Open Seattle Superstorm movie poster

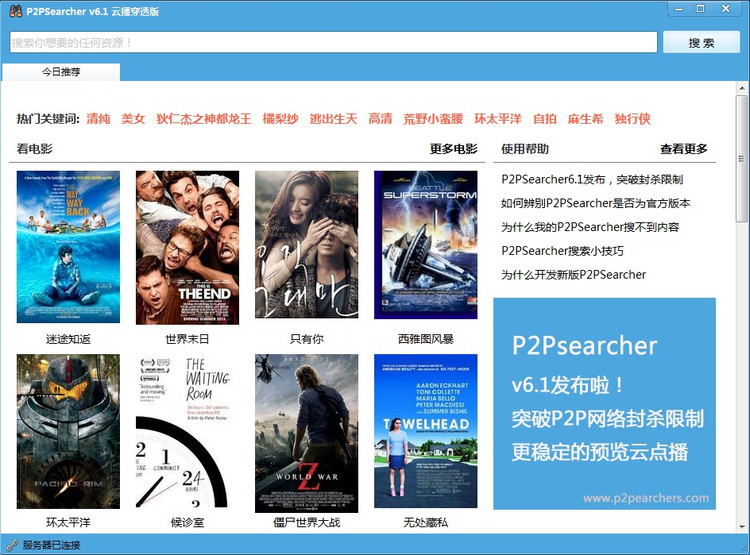pos(426,244)
